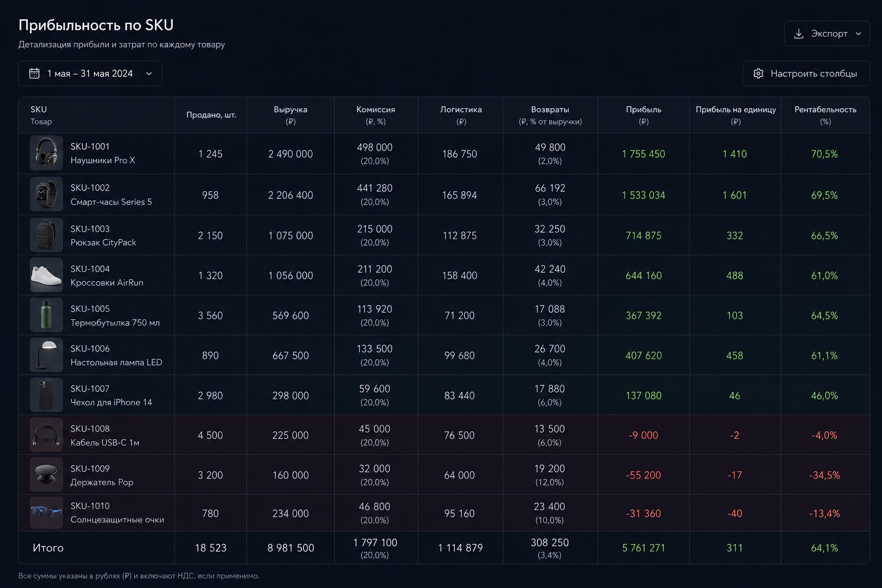Expand the date picker chevron arrow

149,73
